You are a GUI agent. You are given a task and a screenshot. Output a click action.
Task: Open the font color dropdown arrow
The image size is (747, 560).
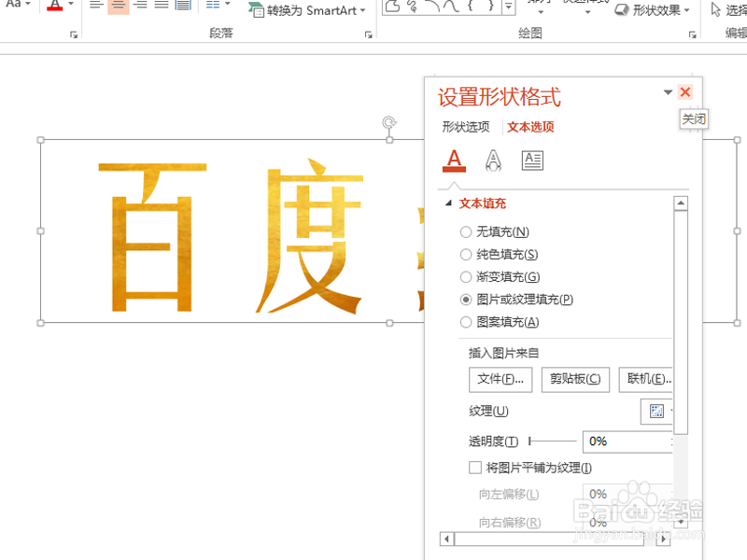click(71, 4)
